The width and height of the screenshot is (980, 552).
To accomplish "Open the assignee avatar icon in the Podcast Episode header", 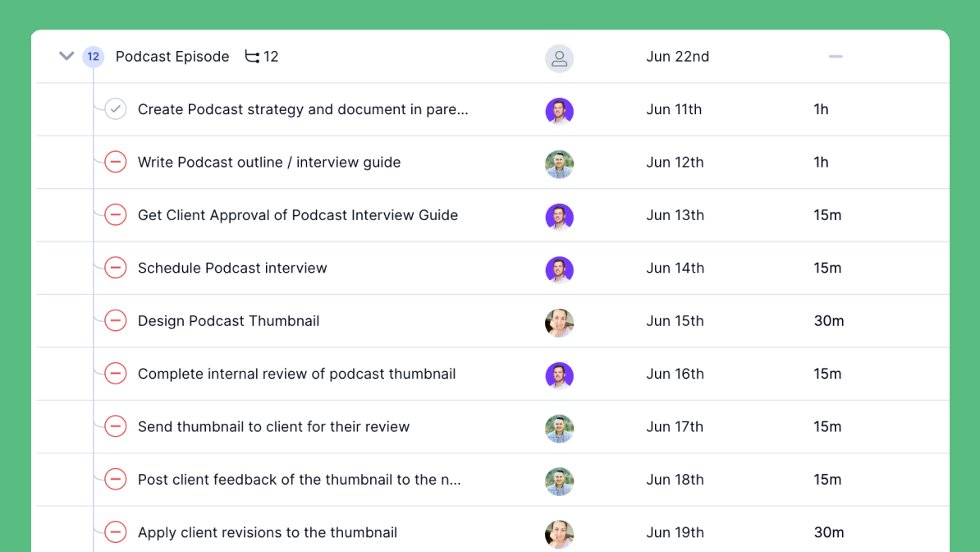I will pos(559,57).
